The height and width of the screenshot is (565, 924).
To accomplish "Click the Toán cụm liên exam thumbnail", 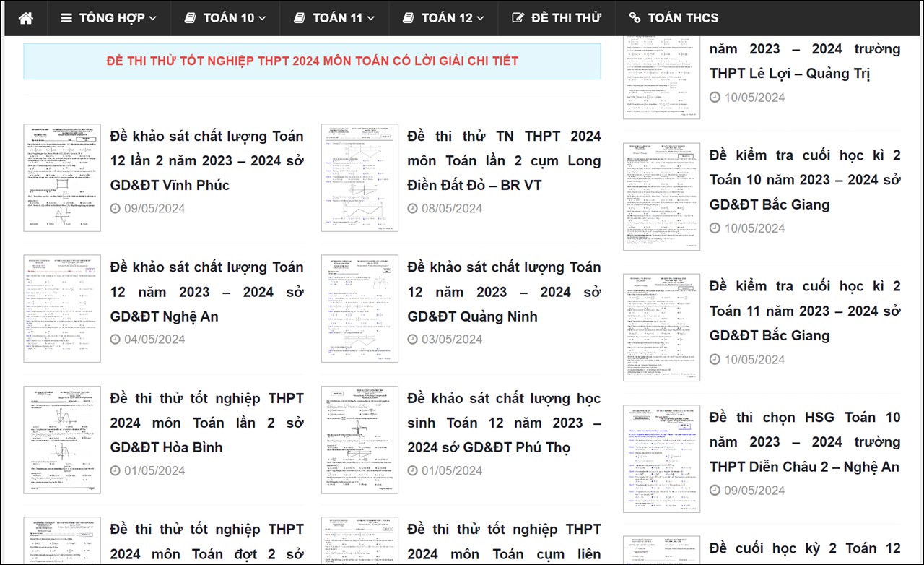I will pos(359,540).
